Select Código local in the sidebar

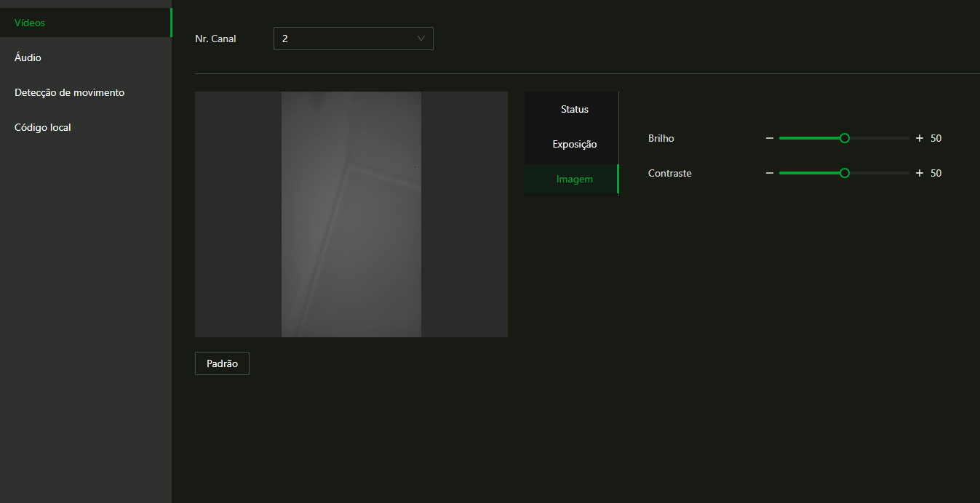click(x=86, y=127)
